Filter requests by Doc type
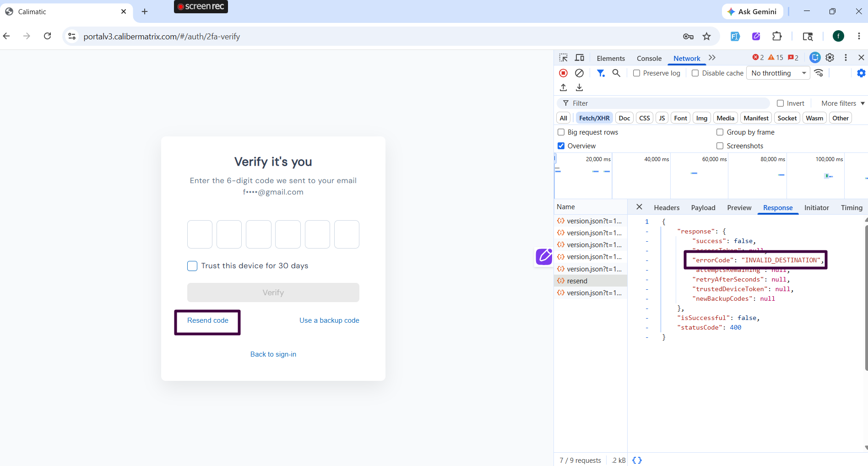The width and height of the screenshot is (868, 466). click(x=624, y=118)
